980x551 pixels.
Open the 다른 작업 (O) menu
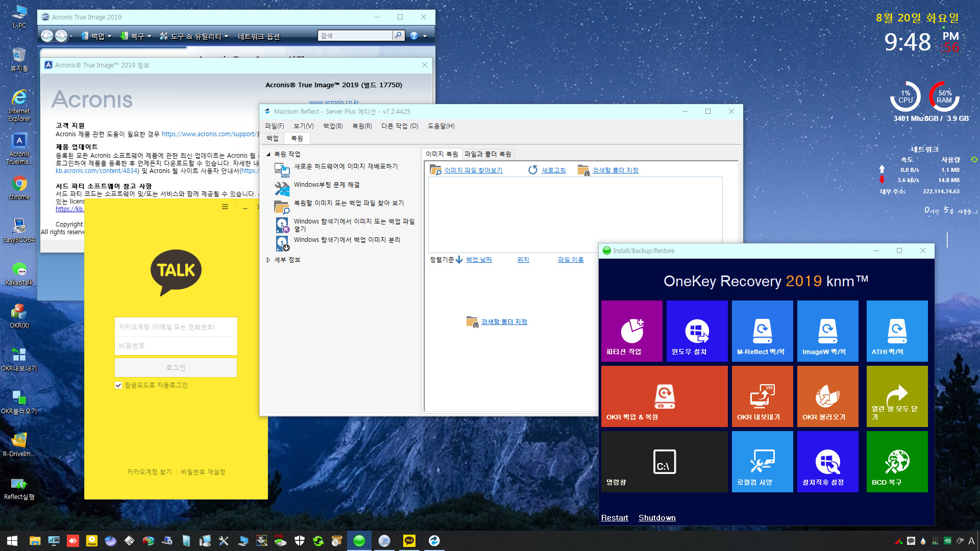400,126
